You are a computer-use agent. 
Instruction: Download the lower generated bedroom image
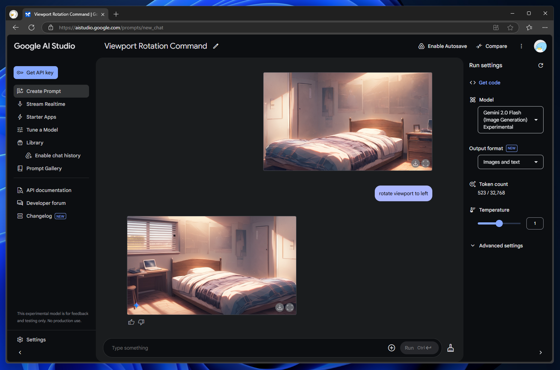point(280,307)
